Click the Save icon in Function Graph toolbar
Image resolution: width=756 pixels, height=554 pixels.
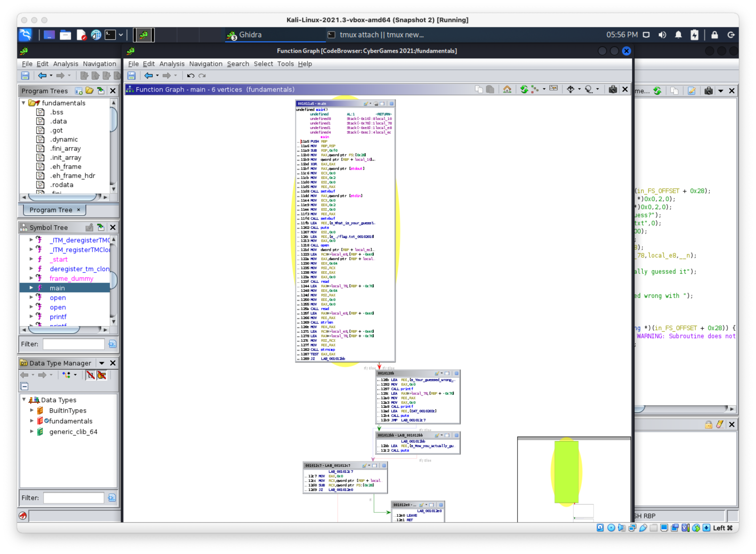(x=131, y=76)
